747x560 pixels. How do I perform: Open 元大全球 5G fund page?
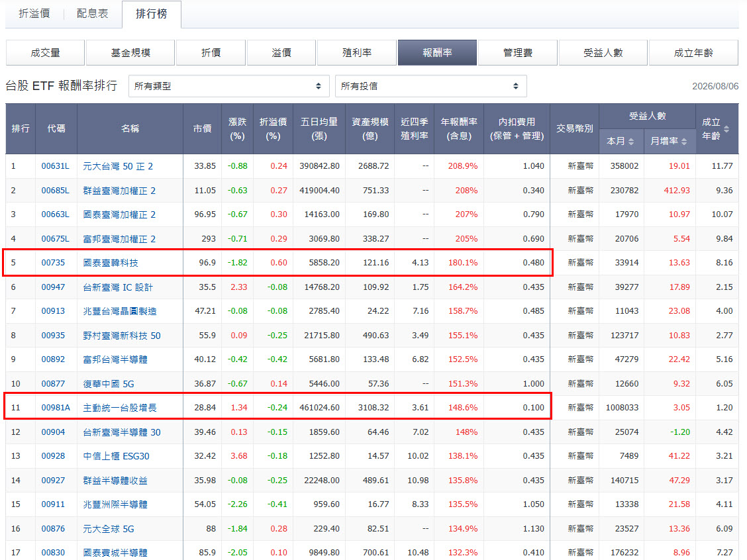tap(108, 529)
